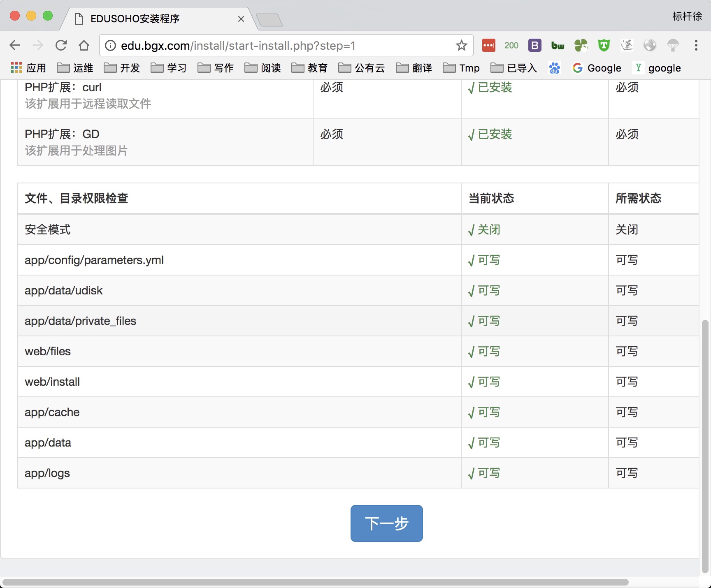Viewport: 711px width, 588px height.
Task: Click the 200 status extension icon
Action: (511, 45)
